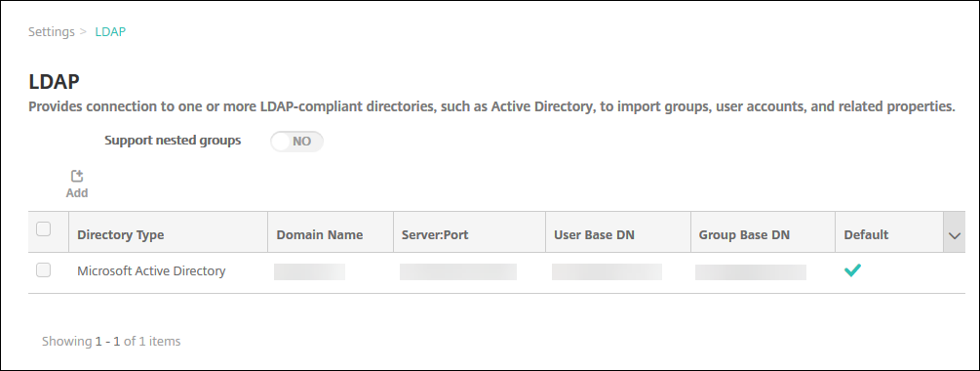Click the Showing 1 - 1 of 1 items text
The image size is (980, 371).
click(111, 341)
